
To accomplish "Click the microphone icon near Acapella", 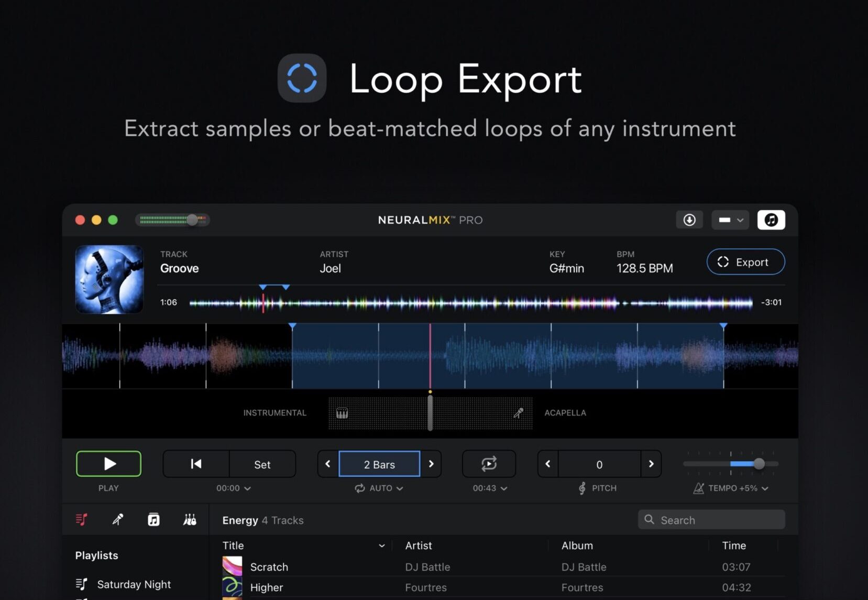I will [x=518, y=413].
